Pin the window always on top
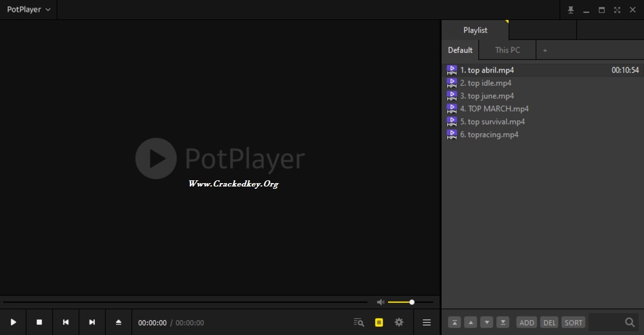Viewport: 644px width, 335px height. (x=570, y=10)
